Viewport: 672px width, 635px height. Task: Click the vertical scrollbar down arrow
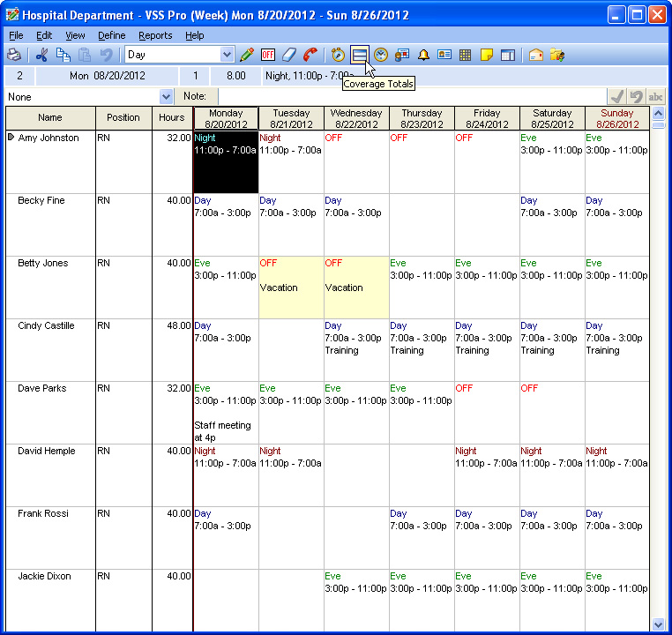pos(657,624)
